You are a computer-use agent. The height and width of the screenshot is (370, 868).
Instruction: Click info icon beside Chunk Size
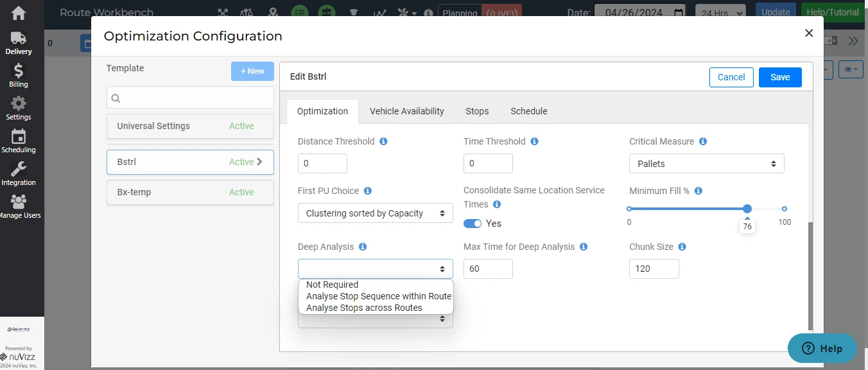682,247
